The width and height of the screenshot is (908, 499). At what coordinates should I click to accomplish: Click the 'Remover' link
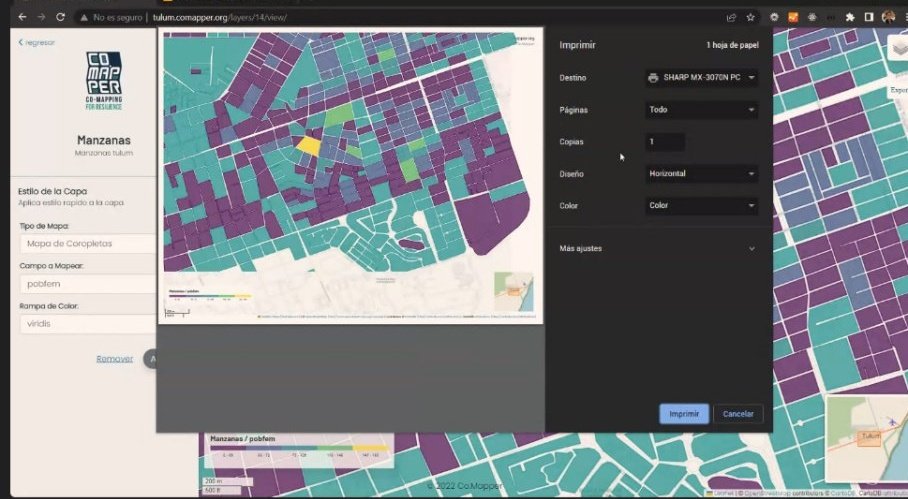tap(115, 359)
